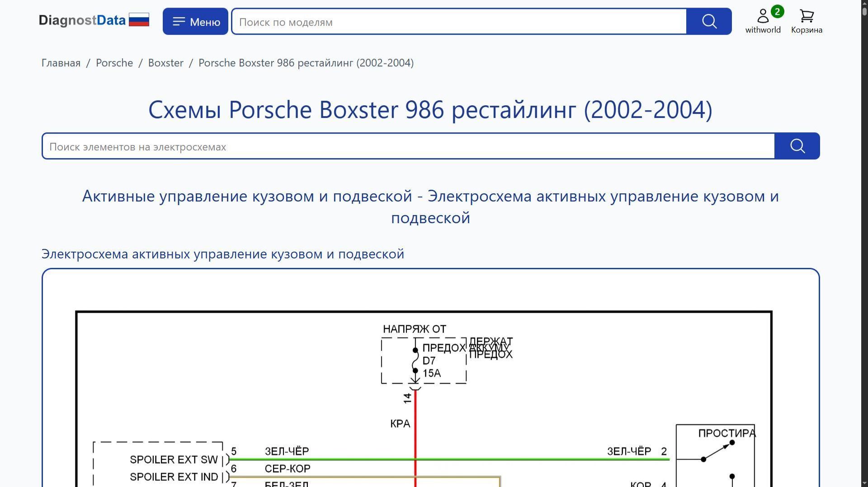Open the Меню button
Image resolution: width=868 pixels, height=487 pixels.
click(x=195, y=21)
